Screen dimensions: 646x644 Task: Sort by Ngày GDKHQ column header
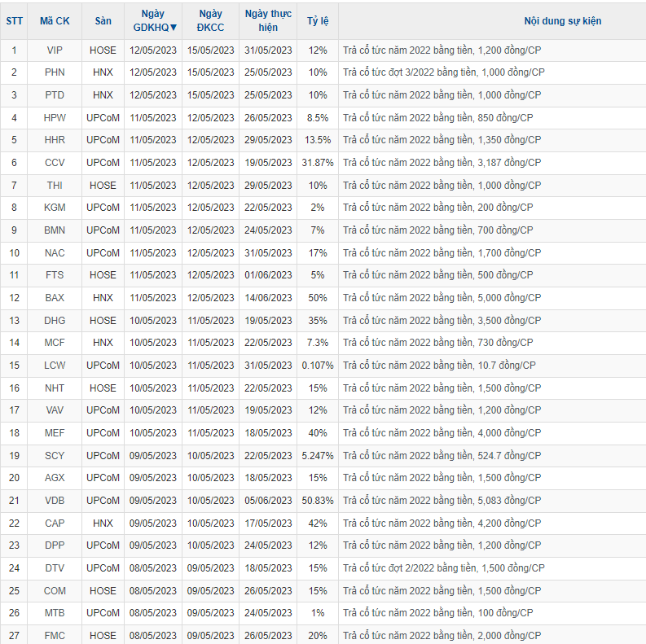pyautogui.click(x=152, y=20)
